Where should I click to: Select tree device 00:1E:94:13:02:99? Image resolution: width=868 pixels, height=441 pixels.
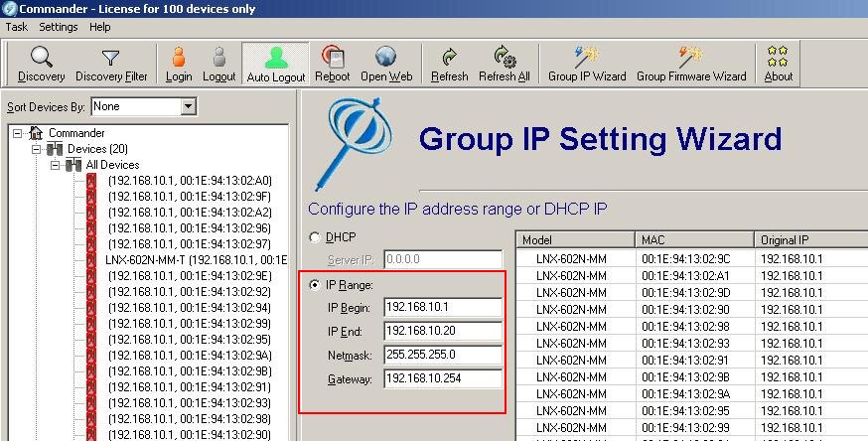(190, 323)
